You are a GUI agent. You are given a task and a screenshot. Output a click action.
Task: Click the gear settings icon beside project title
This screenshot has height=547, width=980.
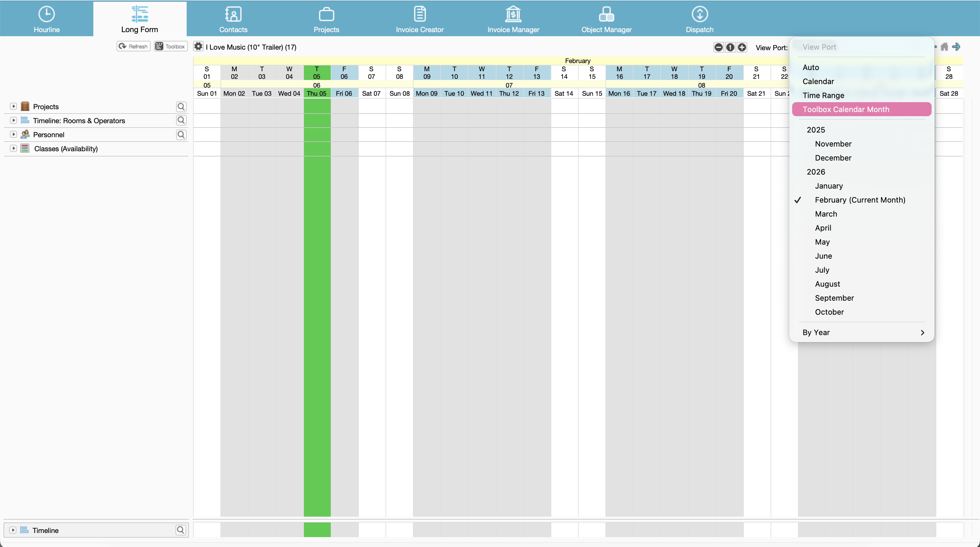pyautogui.click(x=198, y=47)
